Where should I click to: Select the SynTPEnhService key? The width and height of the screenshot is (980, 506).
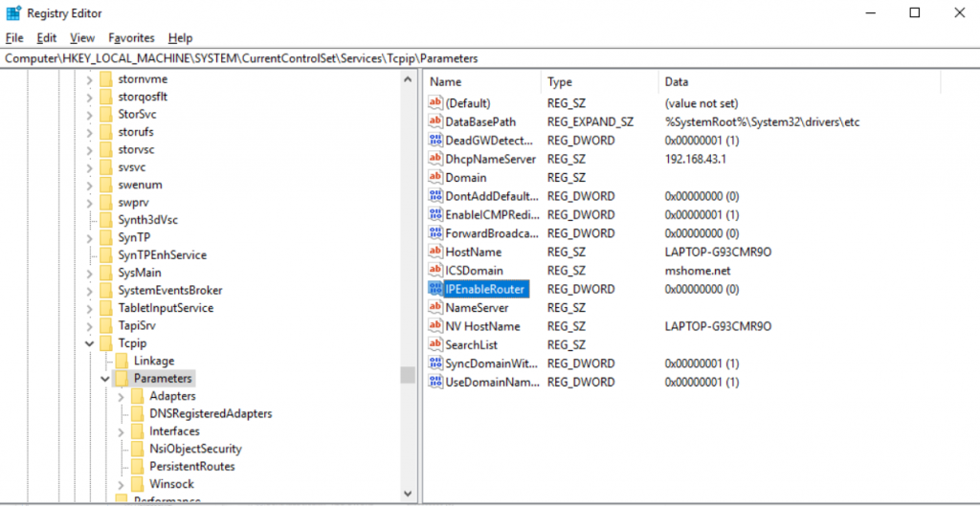162,254
